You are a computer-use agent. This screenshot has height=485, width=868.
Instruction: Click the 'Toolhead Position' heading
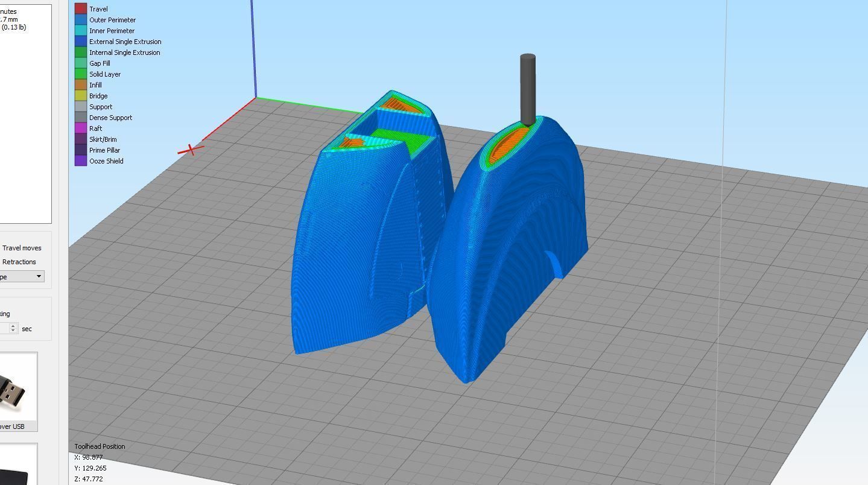100,446
